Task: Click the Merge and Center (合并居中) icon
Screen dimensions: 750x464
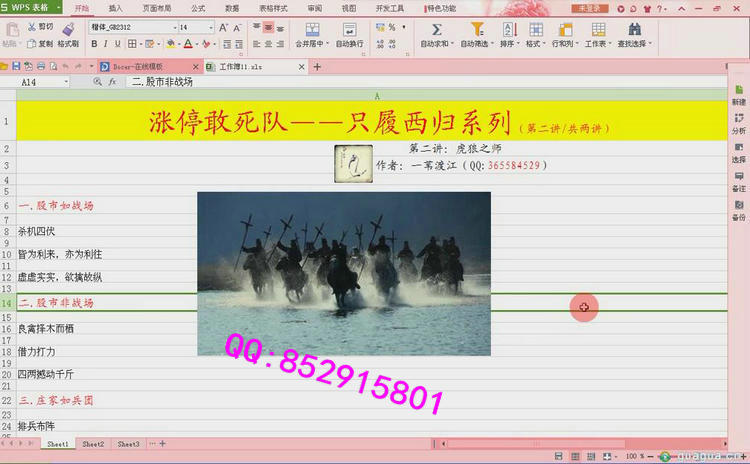Action: [x=311, y=30]
